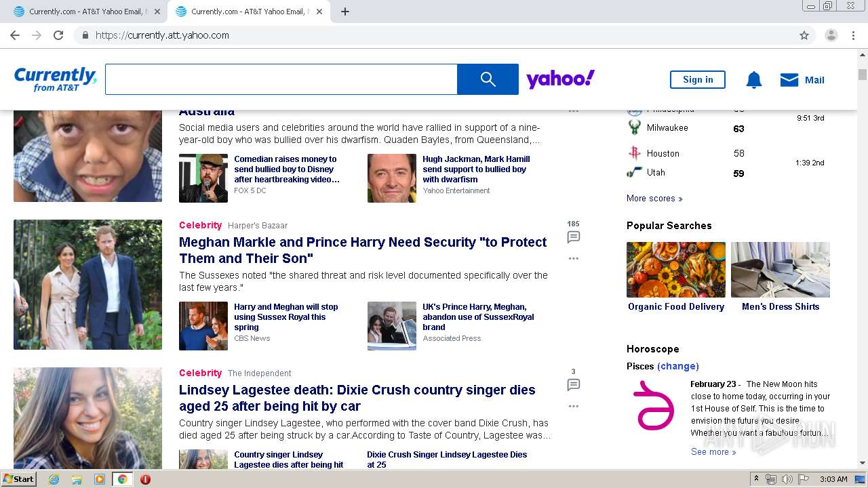
Task: Open the notifications bell icon
Action: point(754,80)
